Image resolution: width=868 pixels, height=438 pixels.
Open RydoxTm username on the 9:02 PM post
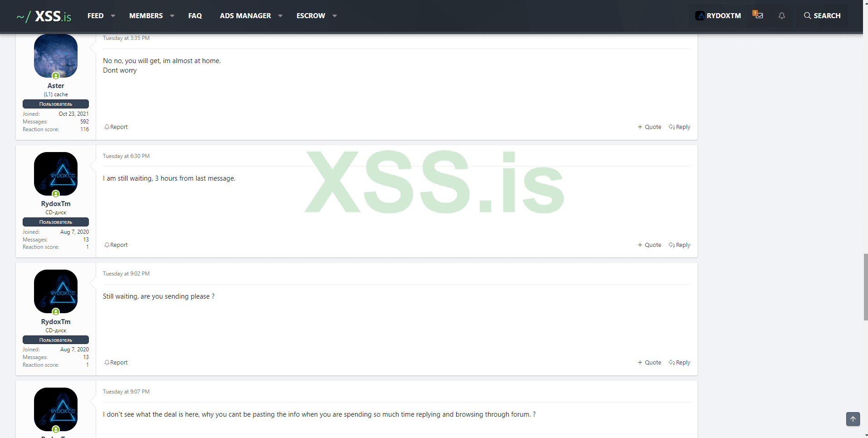coord(56,322)
